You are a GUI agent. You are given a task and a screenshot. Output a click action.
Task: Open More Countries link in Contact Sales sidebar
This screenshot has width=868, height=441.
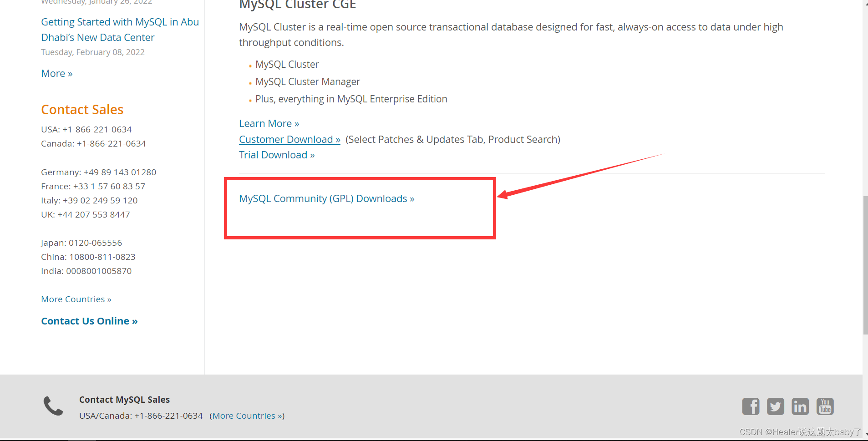[76, 299]
